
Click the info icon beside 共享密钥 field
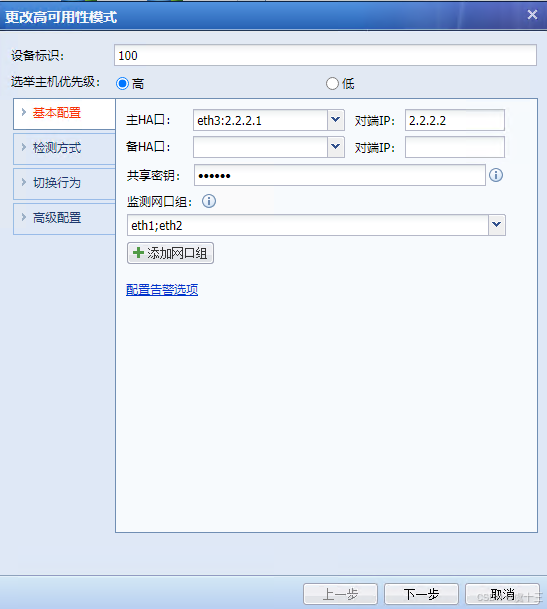click(496, 175)
